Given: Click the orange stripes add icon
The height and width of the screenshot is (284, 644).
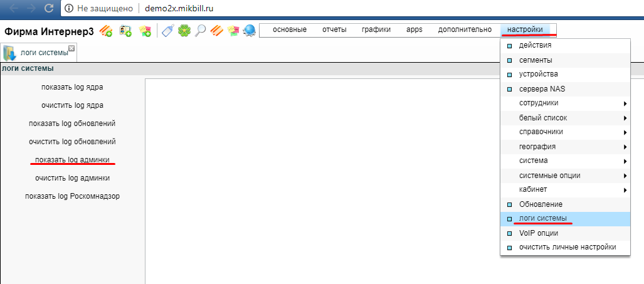Looking at the screenshot, I should [x=106, y=31].
